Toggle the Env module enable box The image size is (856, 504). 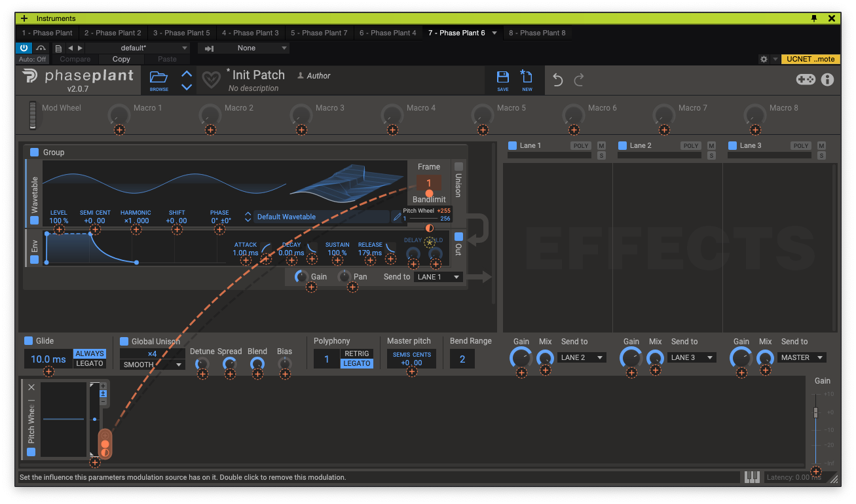(x=34, y=260)
